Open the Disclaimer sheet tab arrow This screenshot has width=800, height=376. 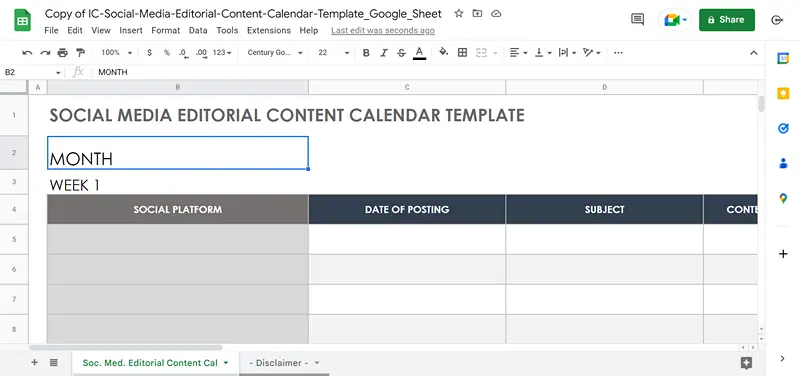[x=316, y=363]
